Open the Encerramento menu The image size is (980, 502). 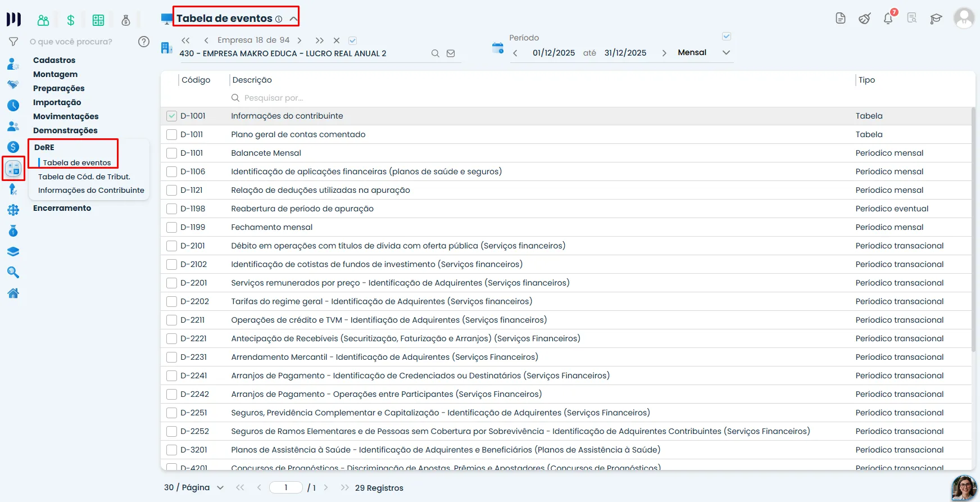point(62,208)
